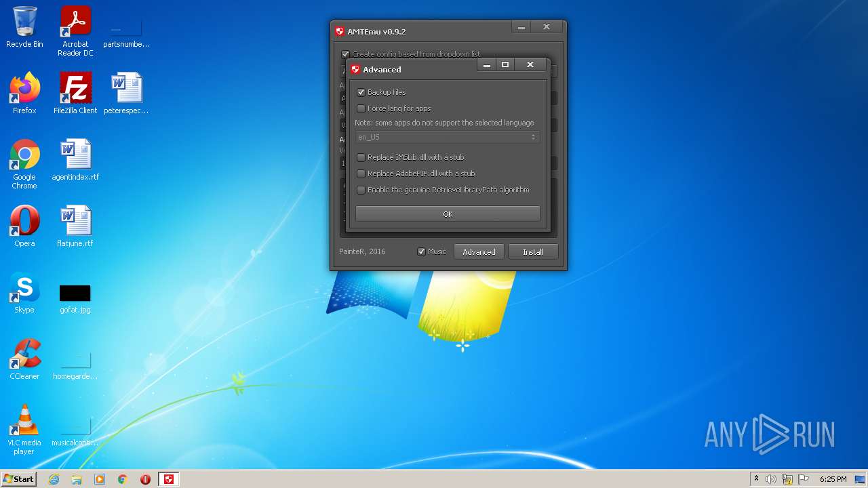This screenshot has height=488, width=868.
Task: Minimize the AMTEmu v0.9.2 window
Action: pyautogui.click(x=521, y=27)
